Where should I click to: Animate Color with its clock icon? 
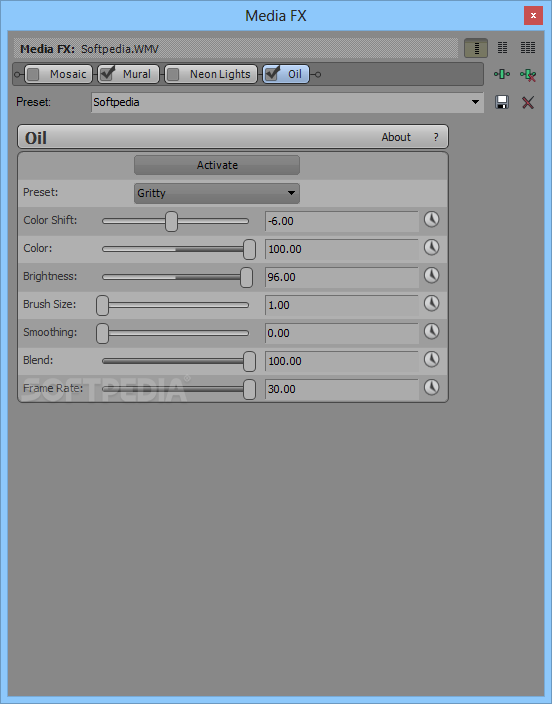pyautogui.click(x=432, y=248)
